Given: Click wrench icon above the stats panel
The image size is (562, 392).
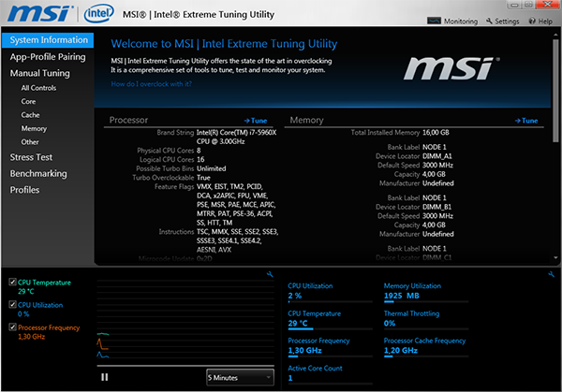Looking at the screenshot, I should point(552,274).
